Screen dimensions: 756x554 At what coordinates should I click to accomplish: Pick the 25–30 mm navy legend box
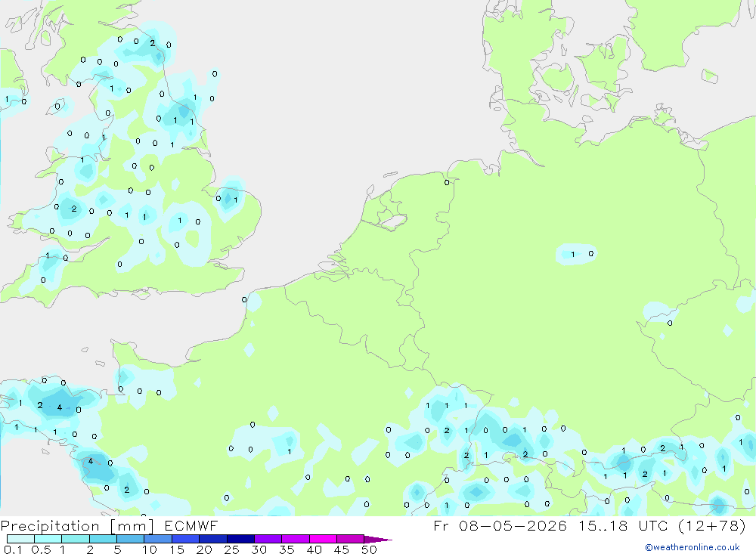pyautogui.click(x=240, y=539)
